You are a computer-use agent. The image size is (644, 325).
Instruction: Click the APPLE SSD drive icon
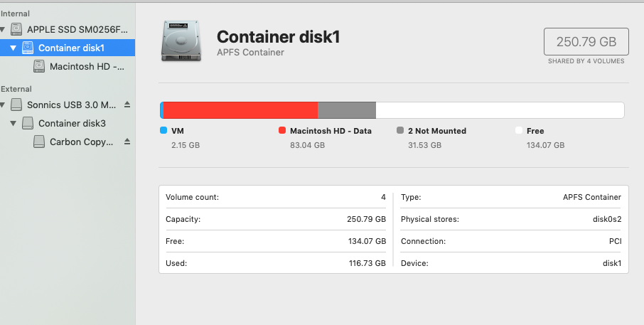click(16, 29)
